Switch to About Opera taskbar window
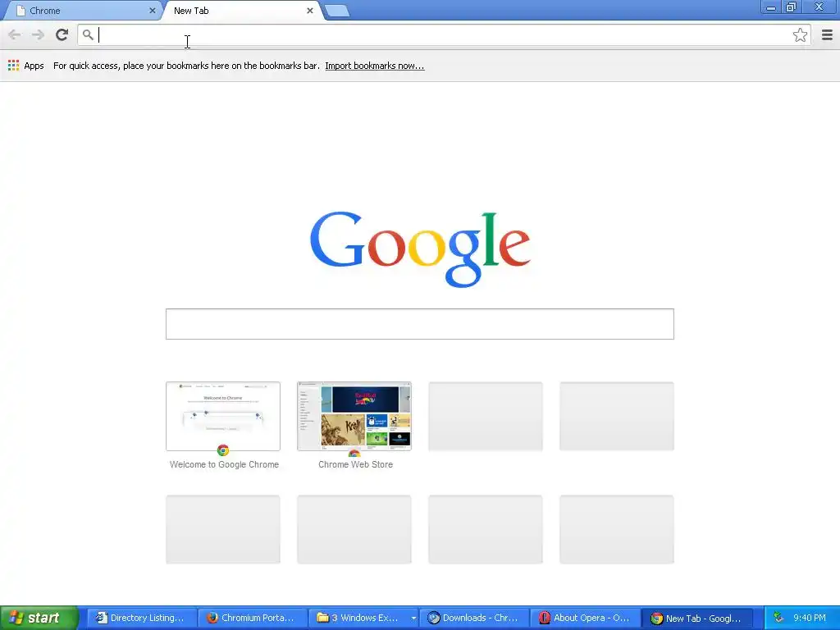840x630 pixels. pos(585,618)
